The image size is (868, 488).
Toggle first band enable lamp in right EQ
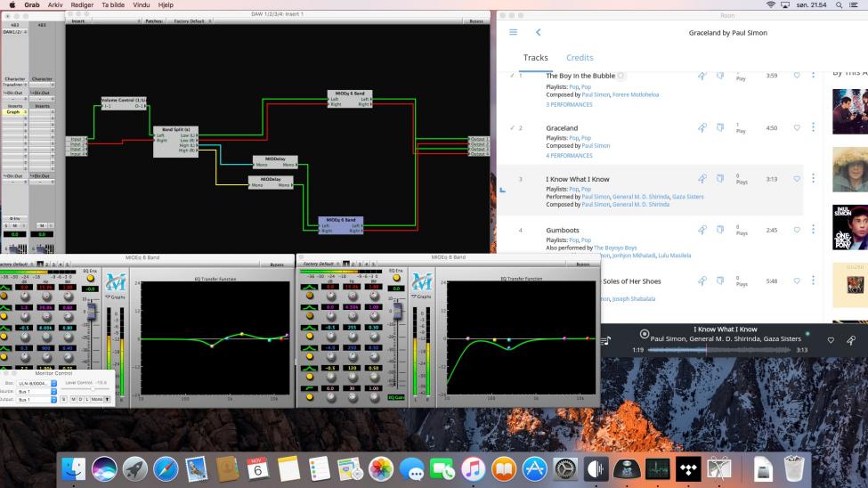coord(310,296)
